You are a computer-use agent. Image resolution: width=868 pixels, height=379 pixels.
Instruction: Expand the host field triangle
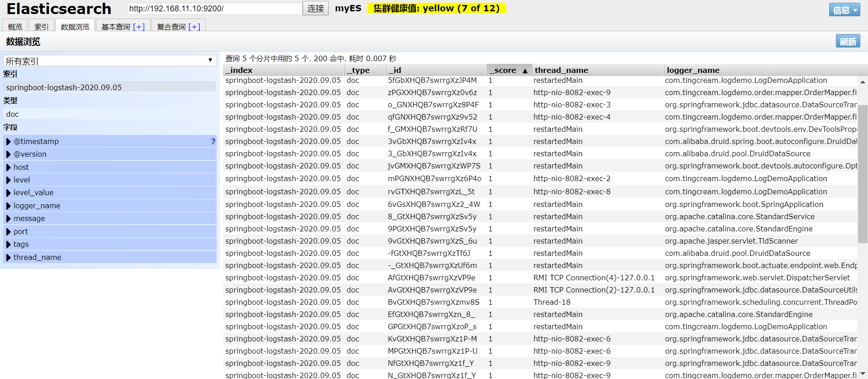pos(8,167)
